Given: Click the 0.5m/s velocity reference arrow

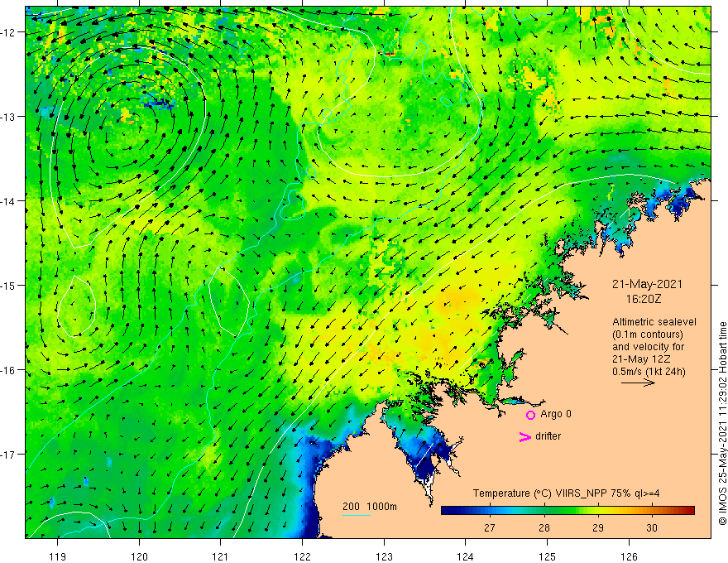Looking at the screenshot, I should point(638,383).
